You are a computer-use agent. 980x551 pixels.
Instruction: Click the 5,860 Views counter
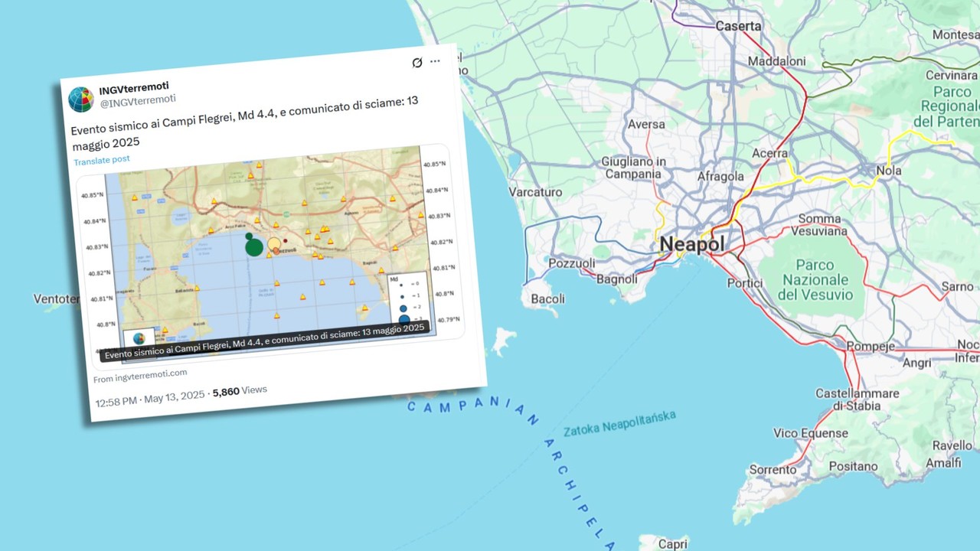(240, 391)
